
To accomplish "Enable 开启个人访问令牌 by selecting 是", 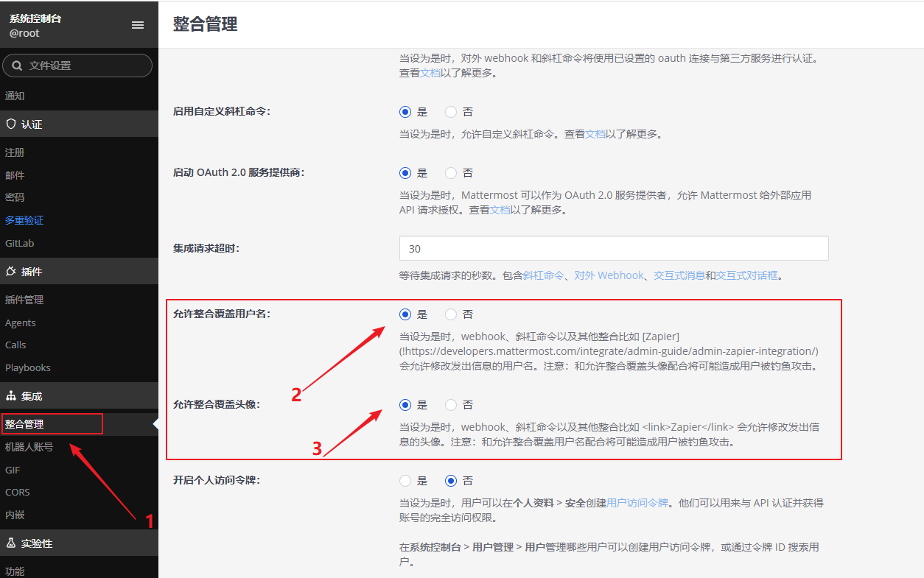I will coord(405,481).
